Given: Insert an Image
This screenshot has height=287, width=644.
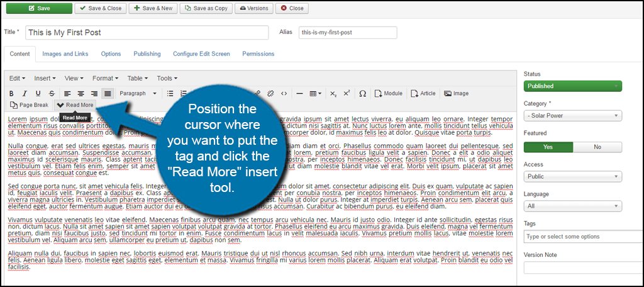Looking at the screenshot, I should point(457,94).
